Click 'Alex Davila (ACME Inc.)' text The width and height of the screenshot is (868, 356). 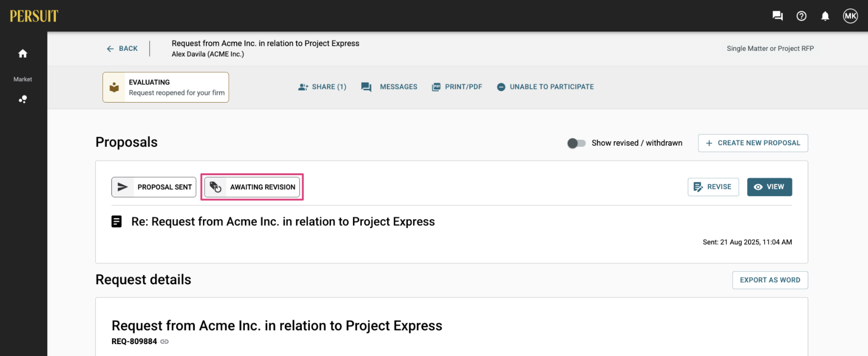(x=208, y=54)
